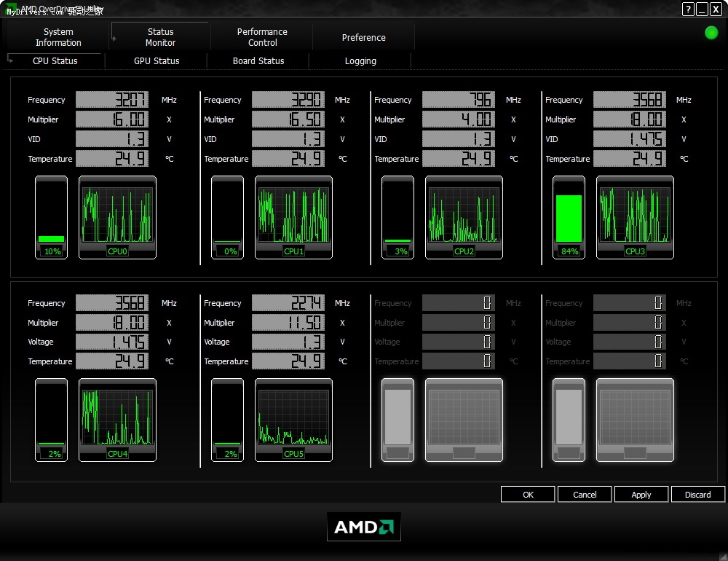Click the CPU2 3% load bar
The image size is (728, 561).
click(397, 217)
